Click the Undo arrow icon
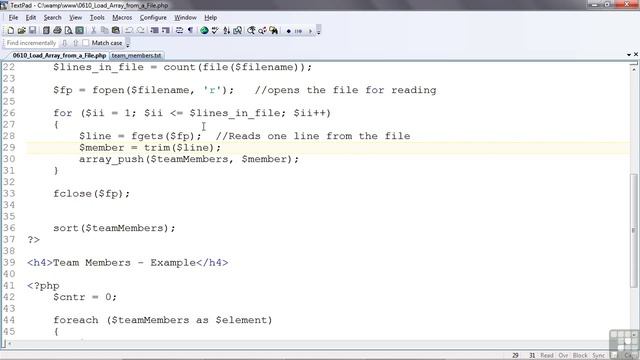 [129, 31]
